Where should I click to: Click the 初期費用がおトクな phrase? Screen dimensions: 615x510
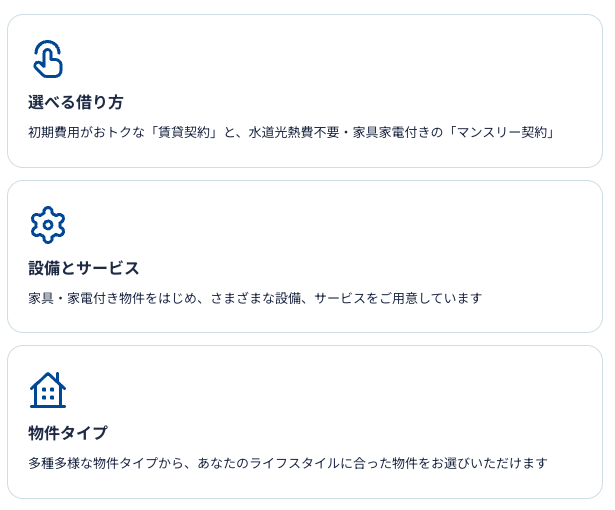(x=87, y=133)
